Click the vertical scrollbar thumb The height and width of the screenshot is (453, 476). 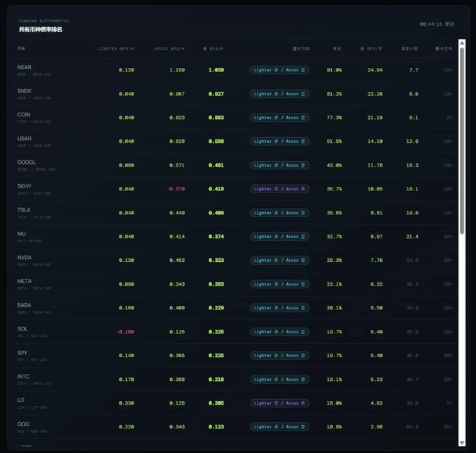click(462, 141)
